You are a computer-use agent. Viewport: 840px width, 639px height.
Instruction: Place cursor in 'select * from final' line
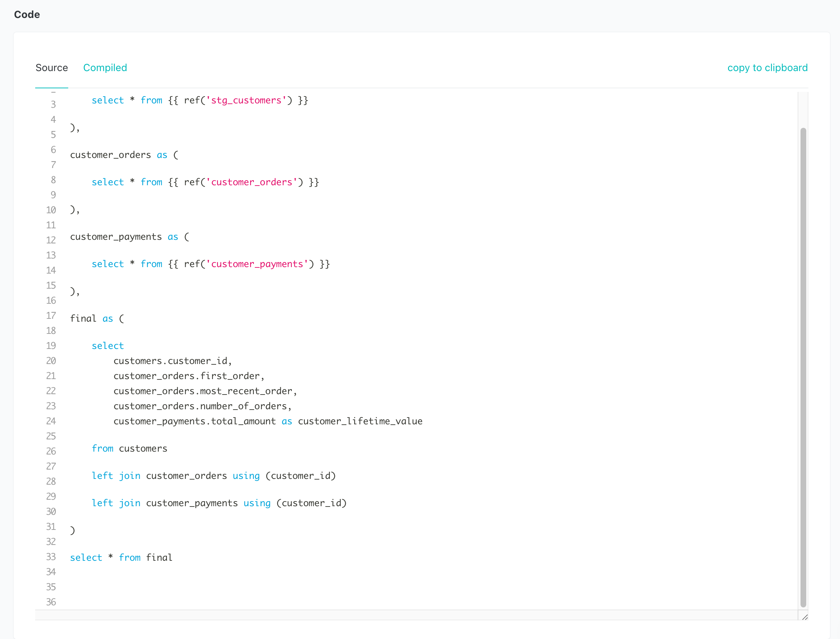tap(121, 557)
